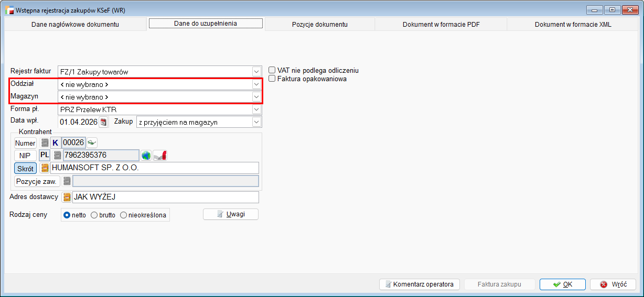
Task: Switch to the Pozycje dokumentu tab
Action: 319,25
